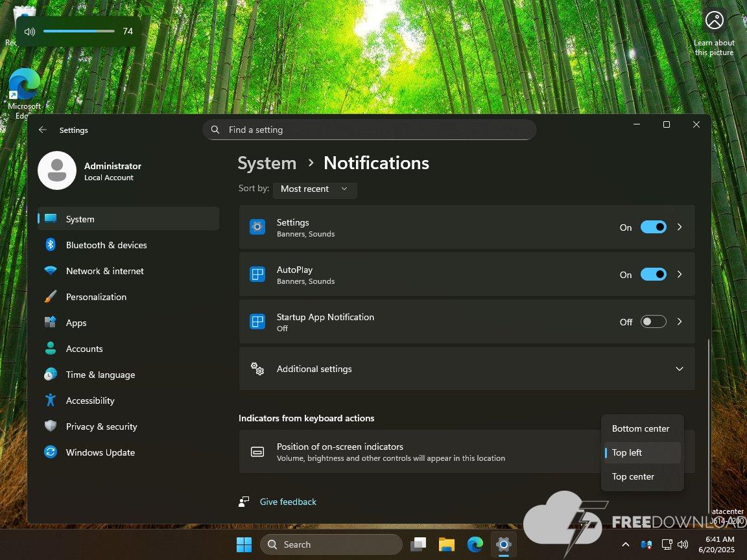Click the volume slider in the flyout
This screenshot has height=560, width=747.
tap(78, 31)
